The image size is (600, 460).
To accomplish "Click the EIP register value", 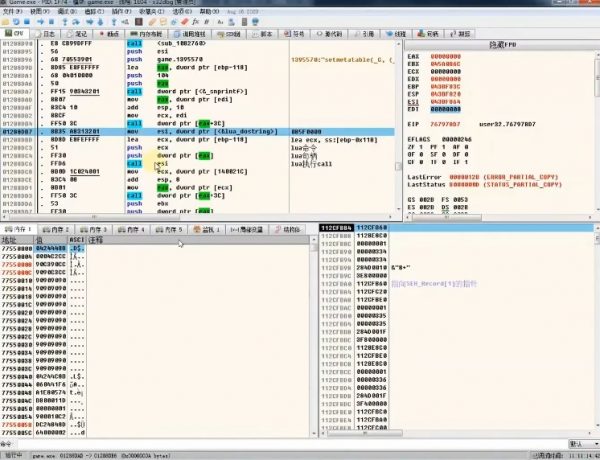I will [x=447, y=124].
